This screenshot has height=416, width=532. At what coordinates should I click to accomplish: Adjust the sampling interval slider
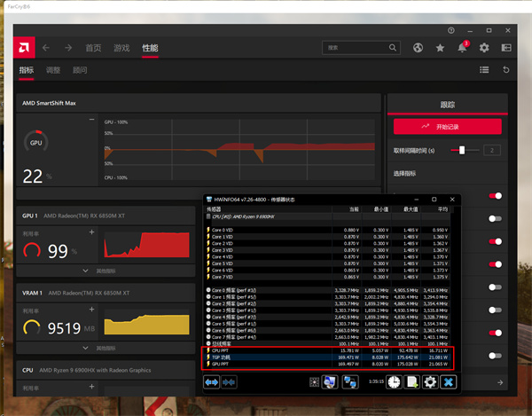462,151
